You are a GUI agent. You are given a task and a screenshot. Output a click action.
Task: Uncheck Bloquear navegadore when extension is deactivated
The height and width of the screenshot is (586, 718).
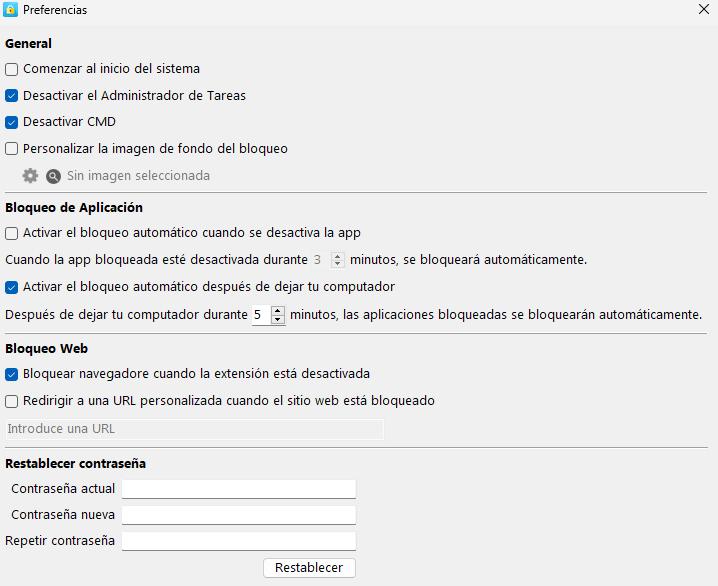click(12, 374)
